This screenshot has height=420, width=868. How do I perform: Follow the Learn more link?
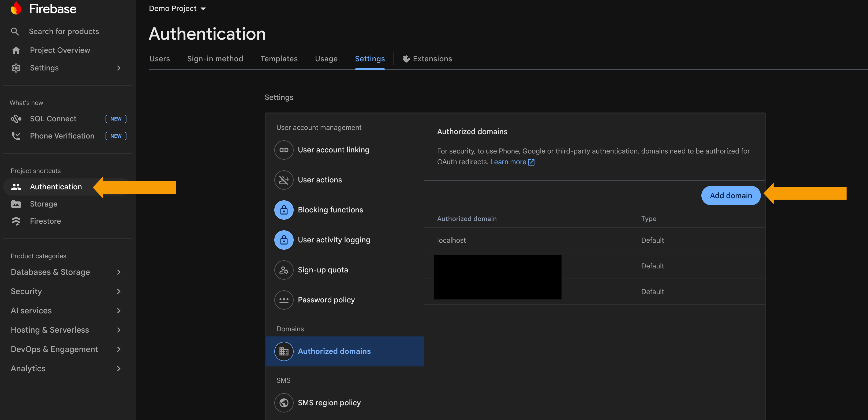508,162
